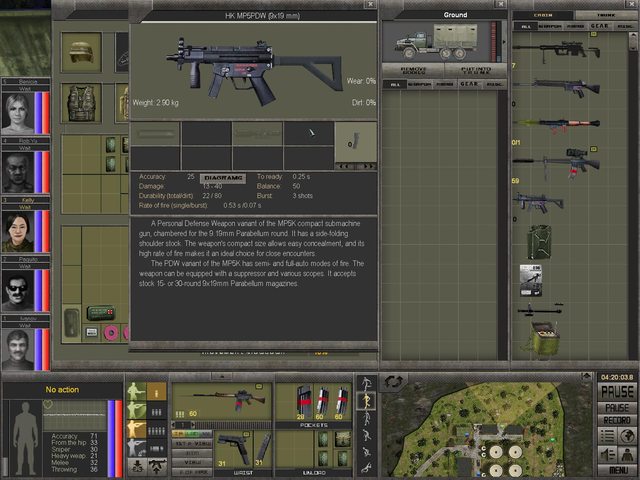The width and height of the screenshot is (640, 480).
Task: Decrease the burst count left arrow
Action: [173, 425]
